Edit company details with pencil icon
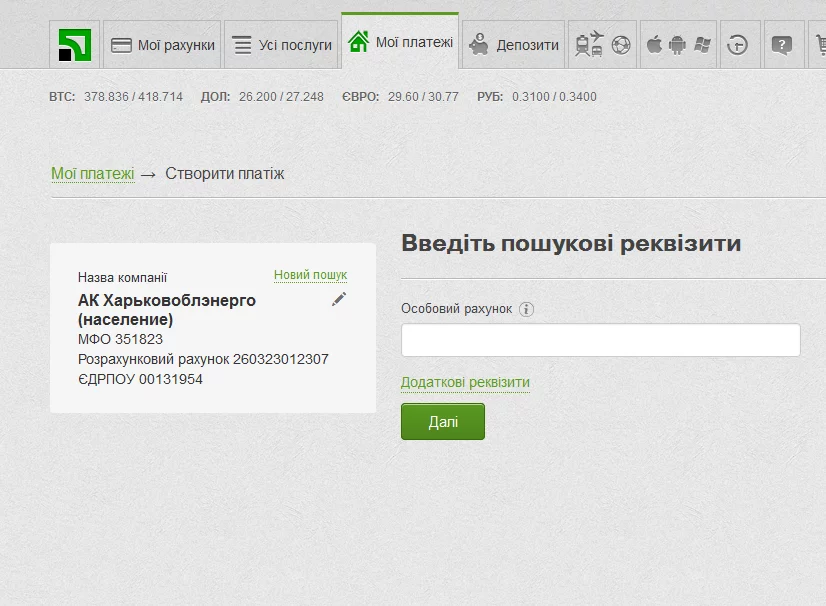 [x=339, y=299]
